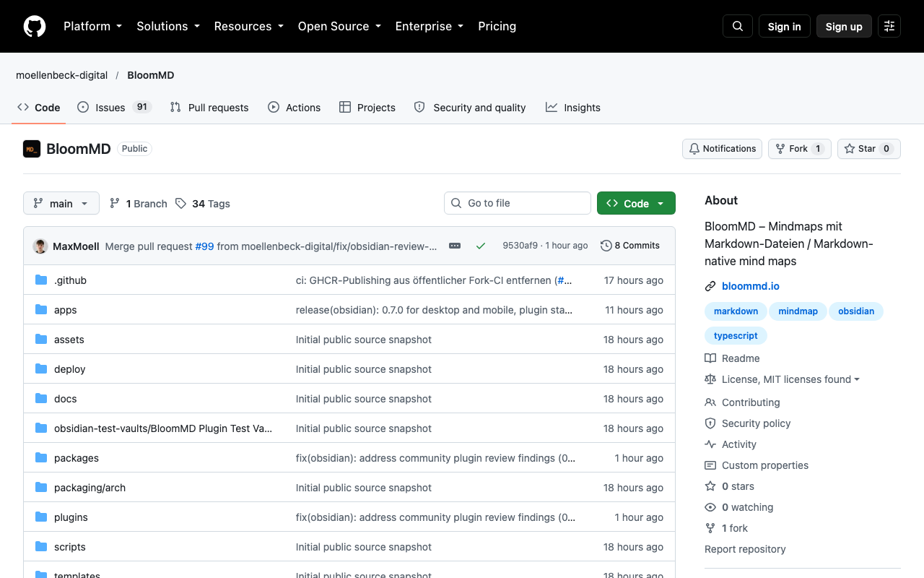924x578 pixels.
Task: Click the tag icon beside 34 Tags
Action: tap(180, 204)
